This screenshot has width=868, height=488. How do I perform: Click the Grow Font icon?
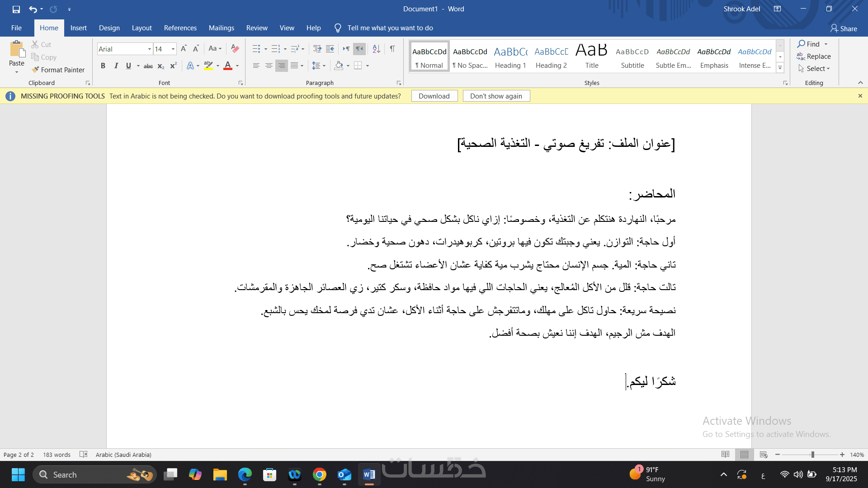pyautogui.click(x=184, y=49)
